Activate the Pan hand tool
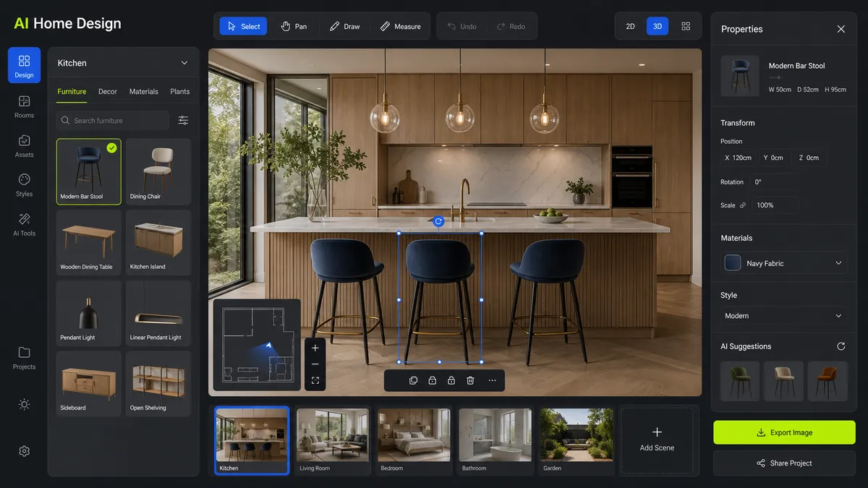868x488 pixels. coord(294,26)
